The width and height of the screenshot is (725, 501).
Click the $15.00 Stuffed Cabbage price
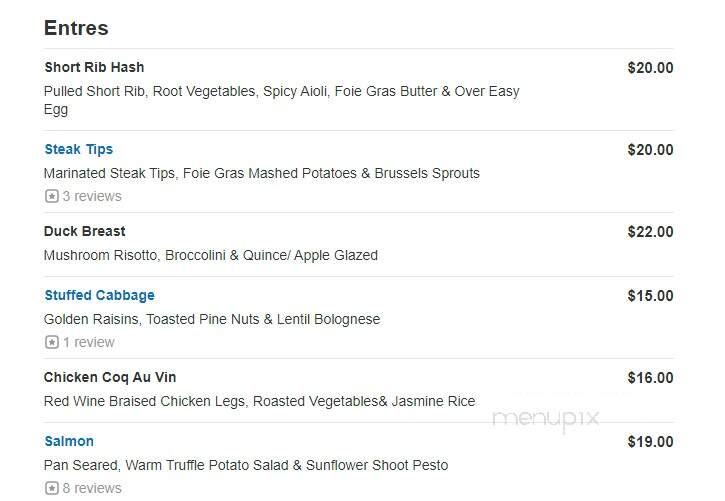[650, 296]
